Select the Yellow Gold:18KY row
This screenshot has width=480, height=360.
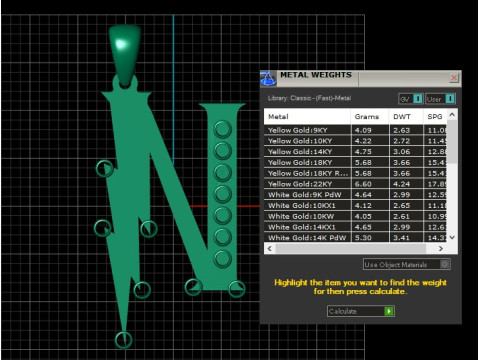pos(355,163)
